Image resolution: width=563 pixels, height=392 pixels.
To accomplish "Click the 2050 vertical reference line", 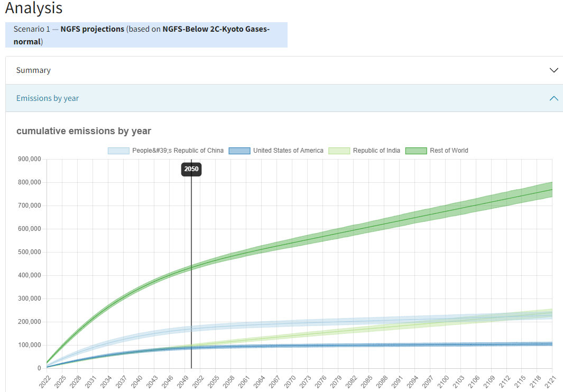I will click(x=191, y=264).
